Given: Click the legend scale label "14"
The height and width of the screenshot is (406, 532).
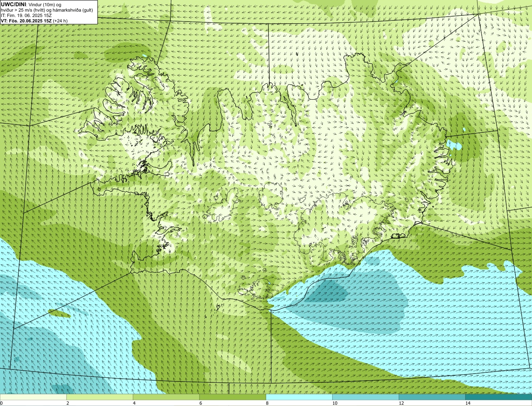Looking at the screenshot, I should (x=468, y=403).
